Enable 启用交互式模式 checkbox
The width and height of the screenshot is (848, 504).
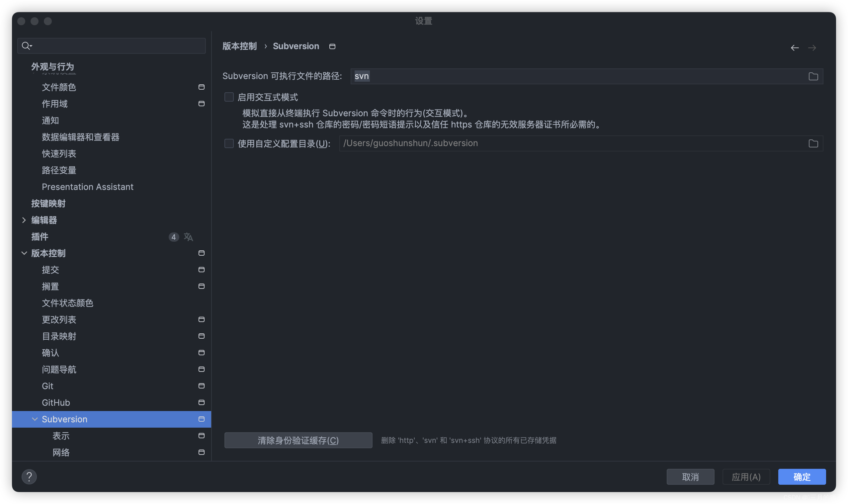[228, 97]
